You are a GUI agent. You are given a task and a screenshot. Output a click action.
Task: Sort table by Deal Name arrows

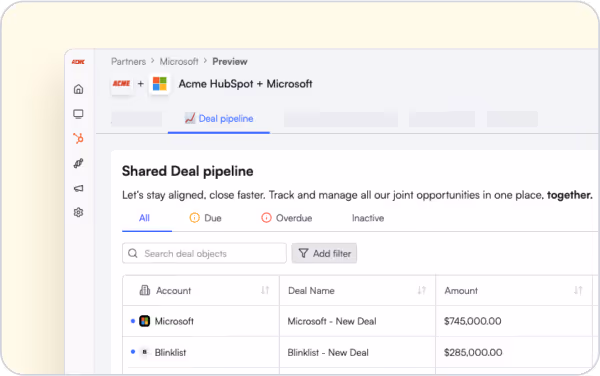pos(422,290)
